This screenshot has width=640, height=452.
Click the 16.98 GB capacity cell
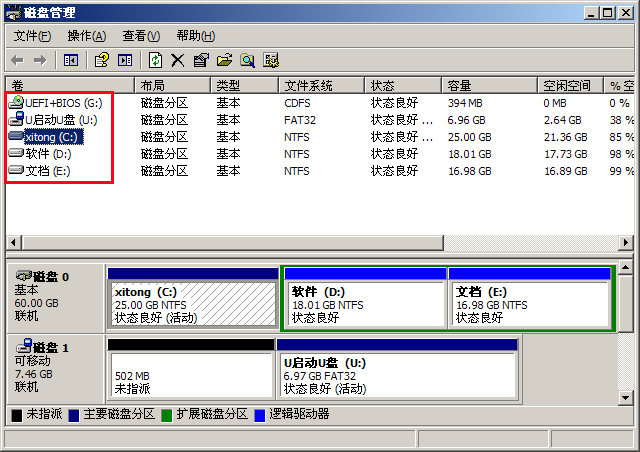(x=469, y=171)
